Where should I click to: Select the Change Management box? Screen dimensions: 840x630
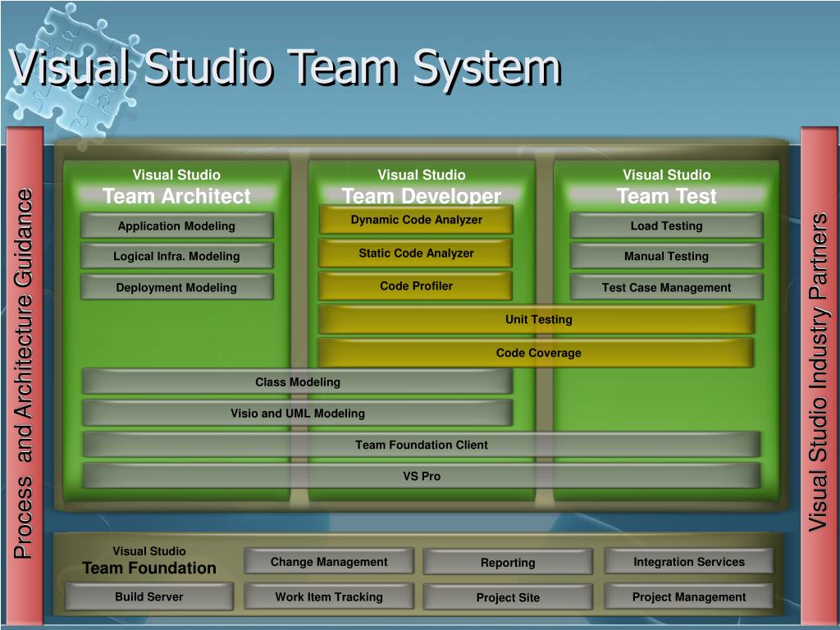click(x=329, y=561)
